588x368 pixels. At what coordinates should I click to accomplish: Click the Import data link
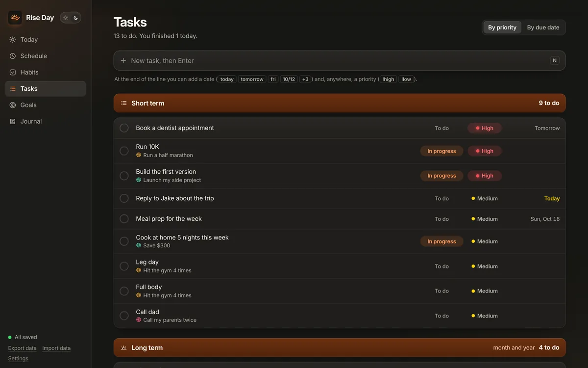[56, 348]
